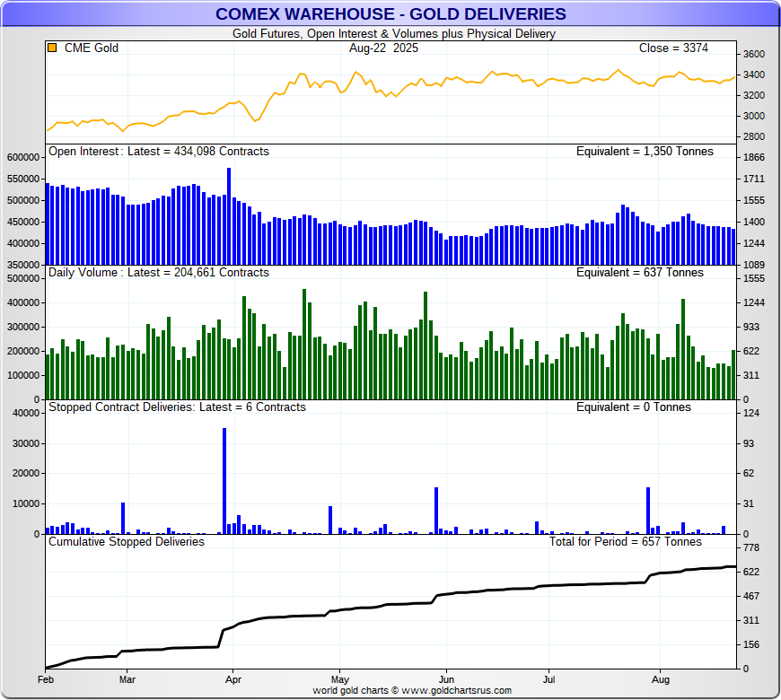Image resolution: width=781 pixels, height=700 pixels.
Task: Select the Daily Volume latest contracts label
Action: [x=158, y=273]
